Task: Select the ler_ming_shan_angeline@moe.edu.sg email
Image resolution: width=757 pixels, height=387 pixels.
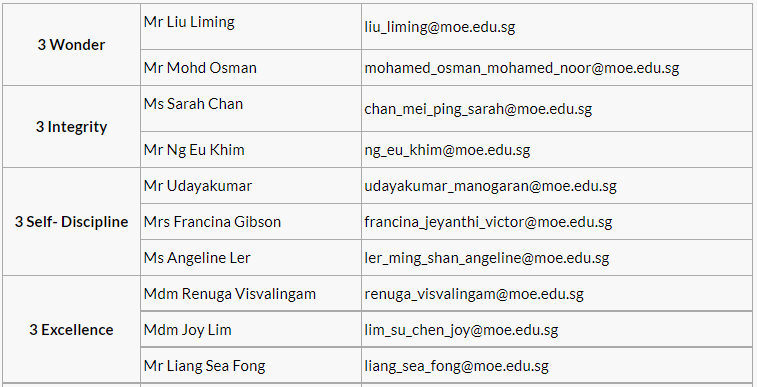Action: pos(487,258)
